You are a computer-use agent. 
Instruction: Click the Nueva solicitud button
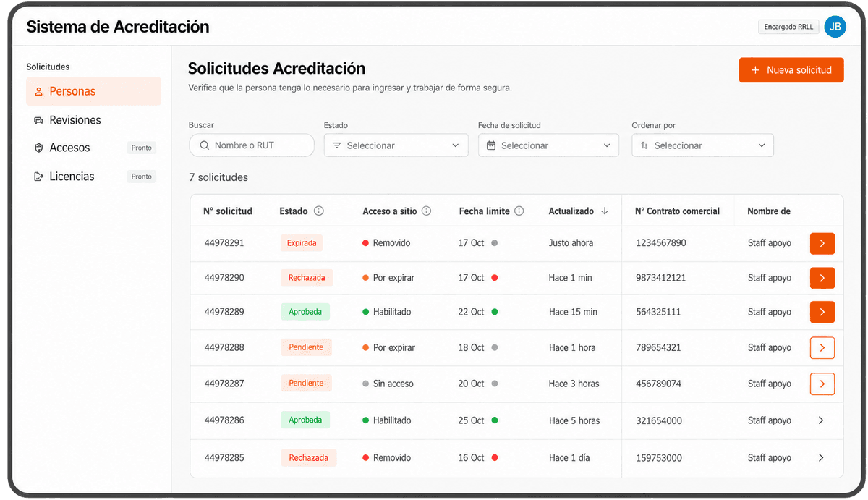[x=791, y=70]
